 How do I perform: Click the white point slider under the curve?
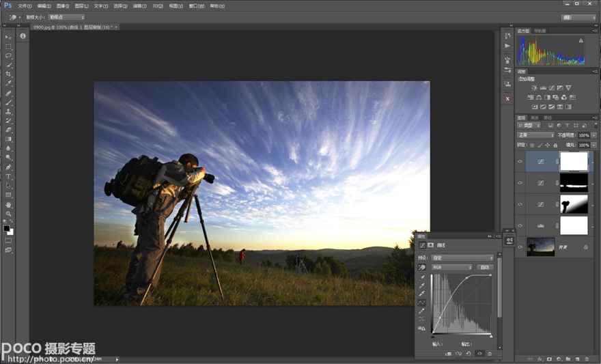pyautogui.click(x=491, y=336)
